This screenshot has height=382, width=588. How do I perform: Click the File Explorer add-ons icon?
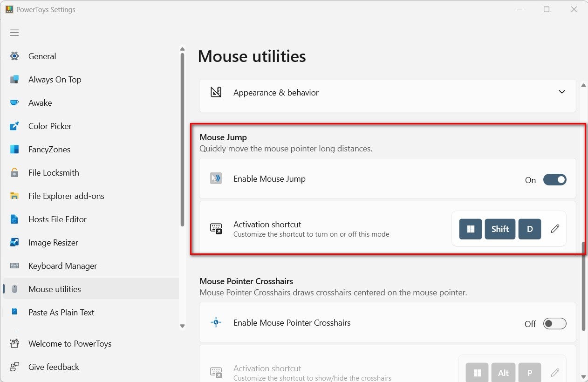[x=14, y=196]
